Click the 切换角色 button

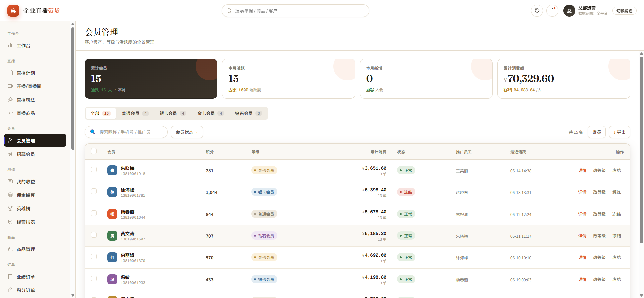pos(625,11)
